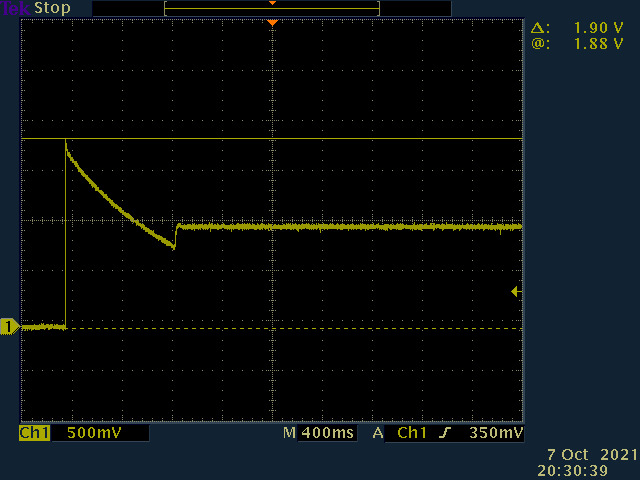Screen dimensions: 640x480
Task: Click the solid horizontal cursor line
Action: pyautogui.click(x=272, y=139)
